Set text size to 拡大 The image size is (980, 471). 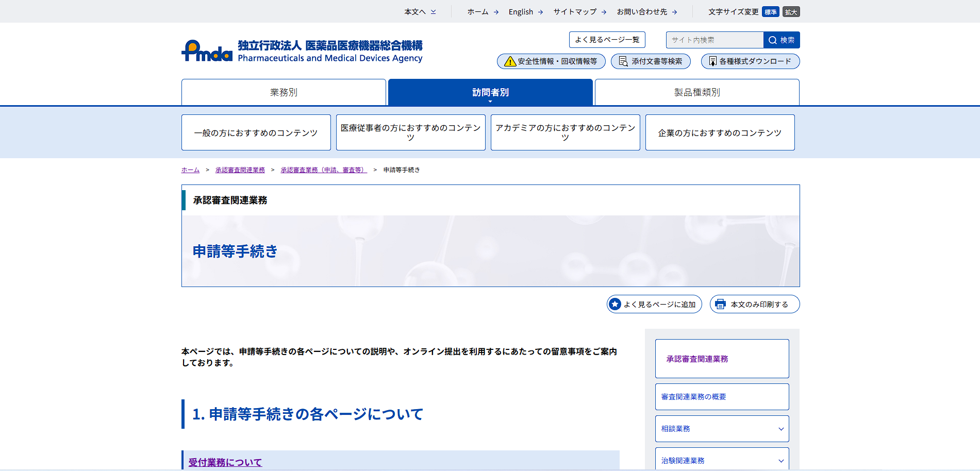[x=791, y=12]
